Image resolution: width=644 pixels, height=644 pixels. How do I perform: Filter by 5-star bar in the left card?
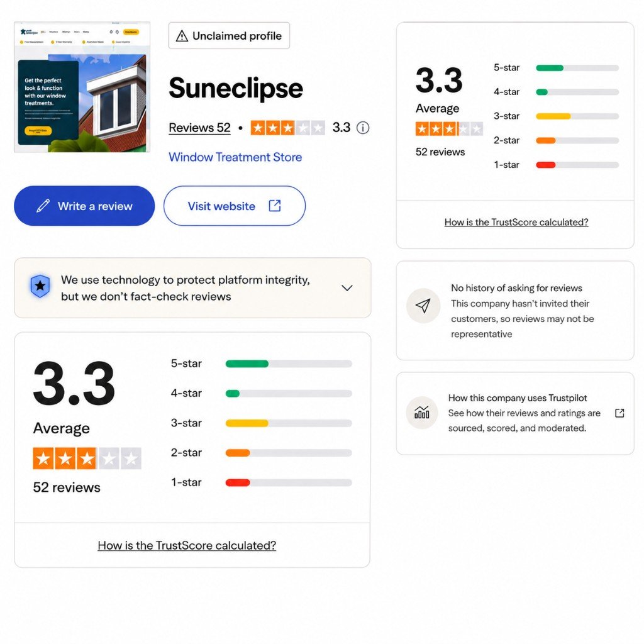click(289, 364)
